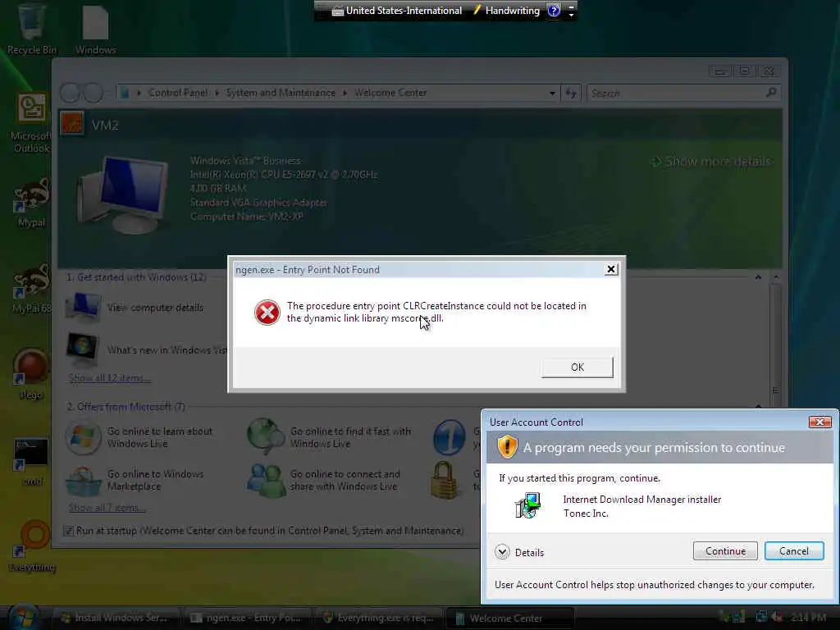The height and width of the screenshot is (630, 840).
Task: Click Tonec Inc. publisher text
Action: coord(586,514)
